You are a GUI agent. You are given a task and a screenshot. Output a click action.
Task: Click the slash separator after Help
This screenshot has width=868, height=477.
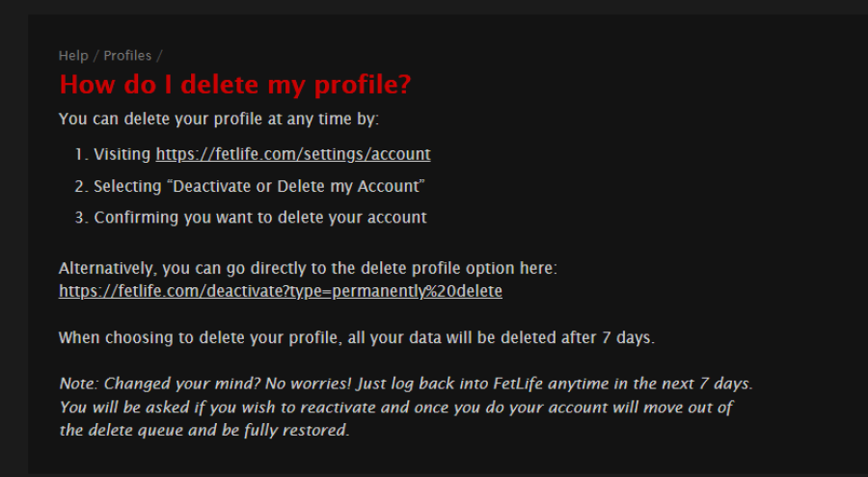pyautogui.click(x=96, y=56)
